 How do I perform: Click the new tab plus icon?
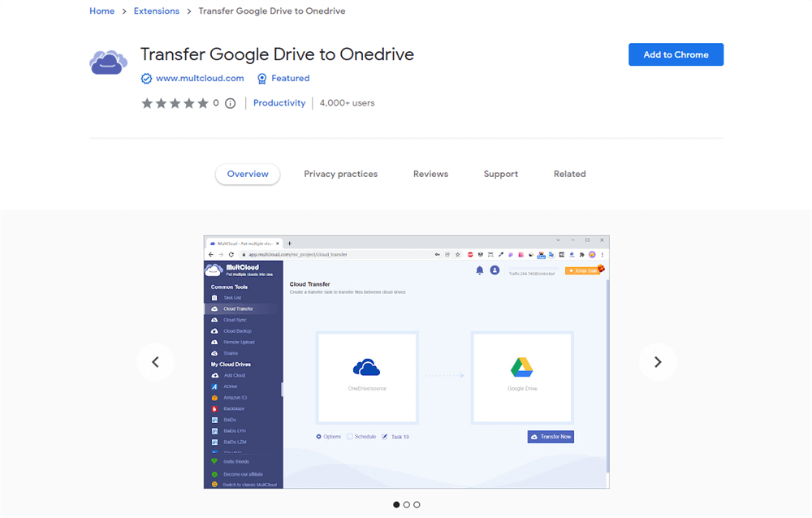click(290, 244)
